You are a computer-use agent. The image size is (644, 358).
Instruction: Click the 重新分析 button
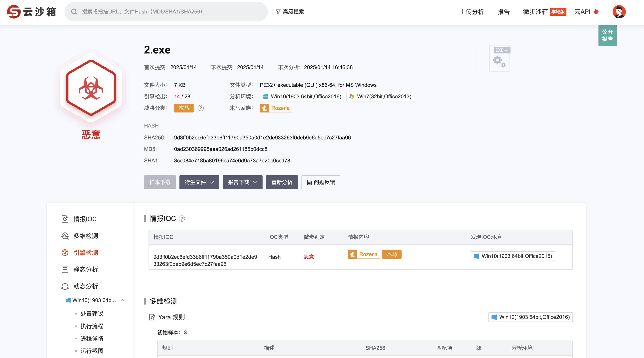tap(282, 182)
